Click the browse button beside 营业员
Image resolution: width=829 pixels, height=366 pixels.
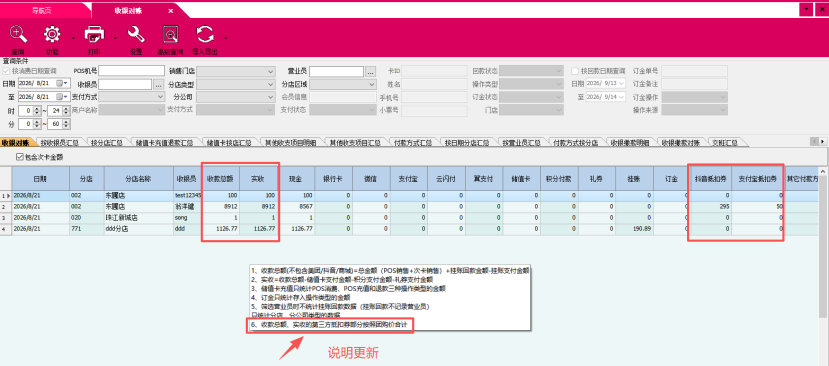tap(370, 71)
